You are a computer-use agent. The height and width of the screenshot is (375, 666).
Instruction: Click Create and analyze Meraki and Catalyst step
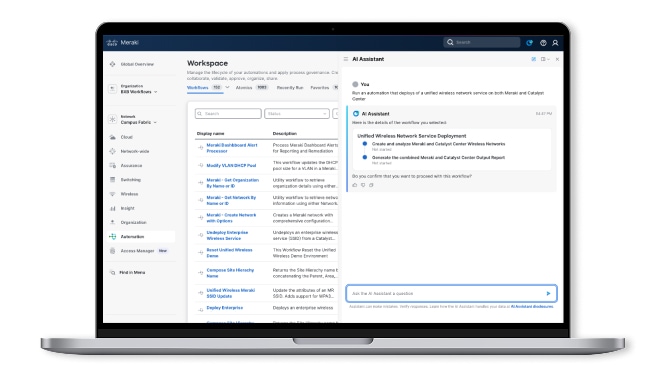coord(438,144)
